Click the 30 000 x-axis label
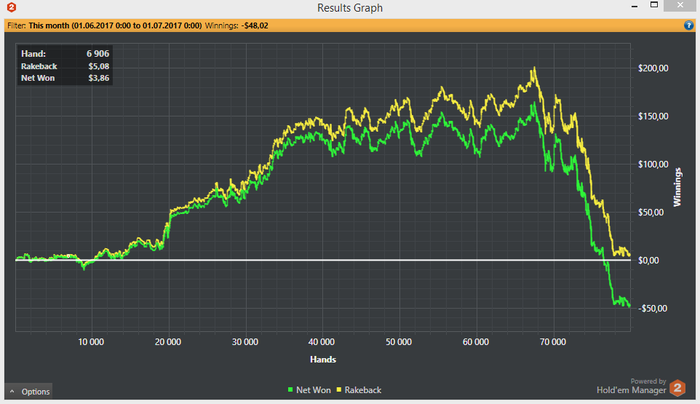The image size is (700, 404). [245, 342]
